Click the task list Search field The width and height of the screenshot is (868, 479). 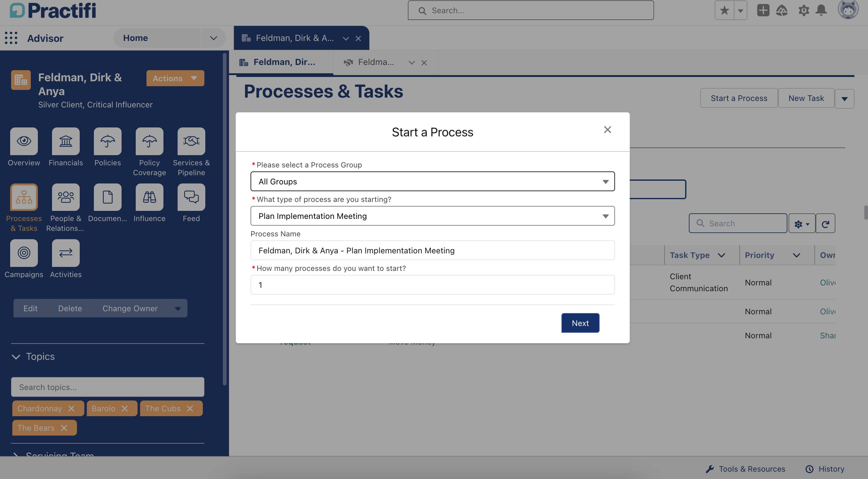tap(738, 223)
